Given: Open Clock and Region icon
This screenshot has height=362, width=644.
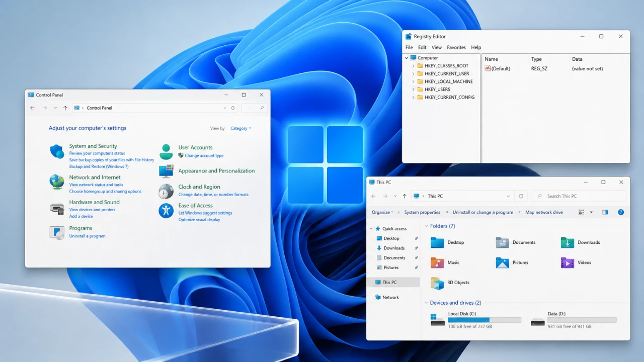Looking at the screenshot, I should click(x=166, y=191).
